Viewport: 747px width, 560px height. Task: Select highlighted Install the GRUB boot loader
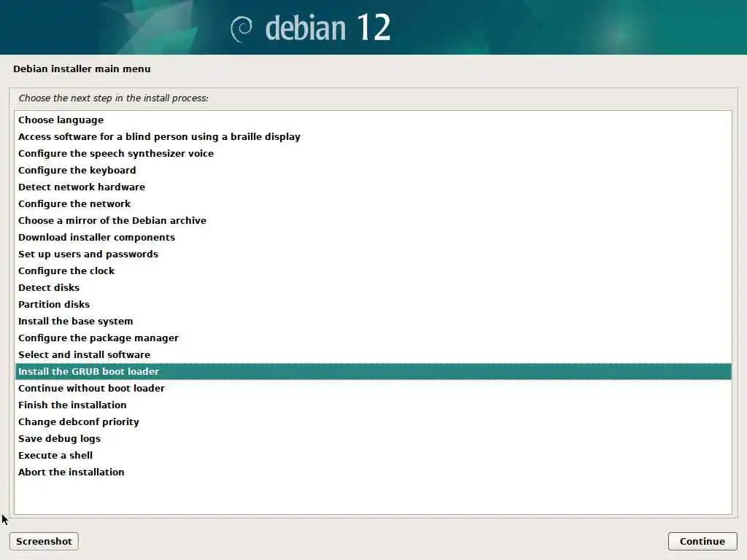(373, 371)
